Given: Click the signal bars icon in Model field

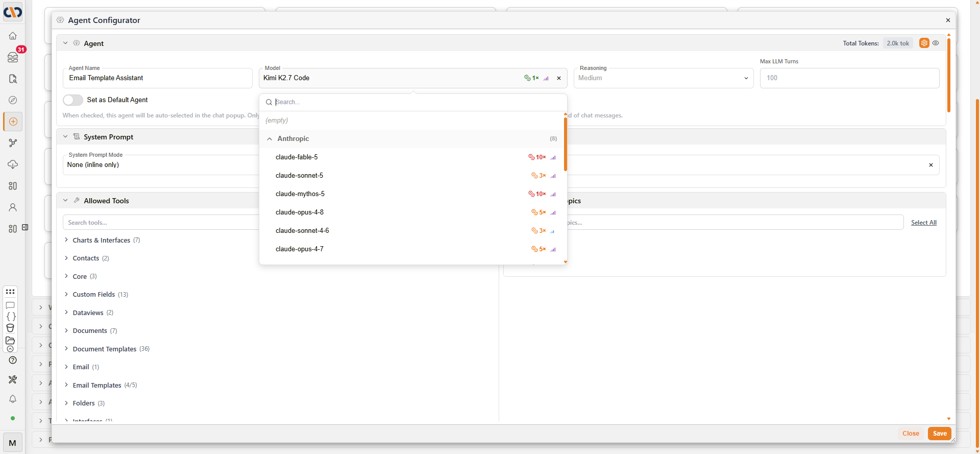Looking at the screenshot, I should pyautogui.click(x=546, y=78).
